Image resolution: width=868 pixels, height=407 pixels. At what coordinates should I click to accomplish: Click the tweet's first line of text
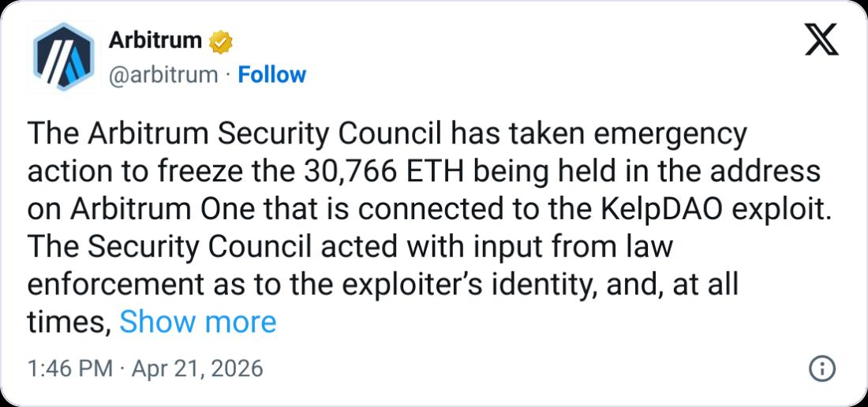[x=387, y=135]
